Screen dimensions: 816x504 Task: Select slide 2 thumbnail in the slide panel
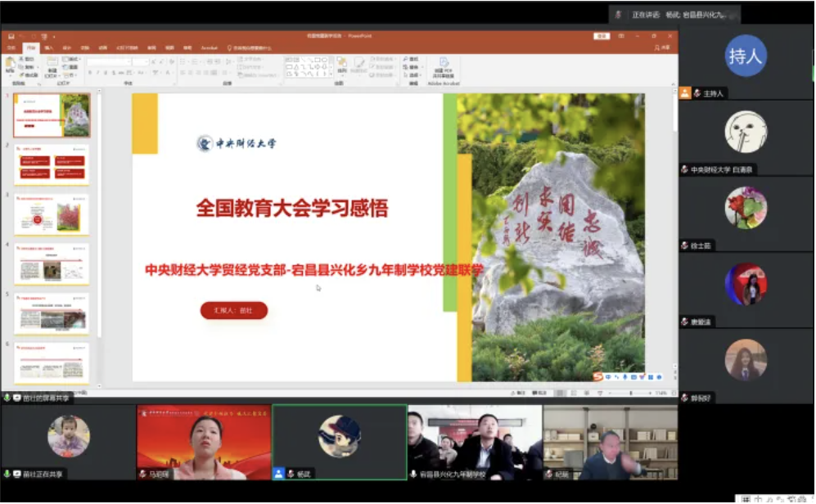(51, 164)
